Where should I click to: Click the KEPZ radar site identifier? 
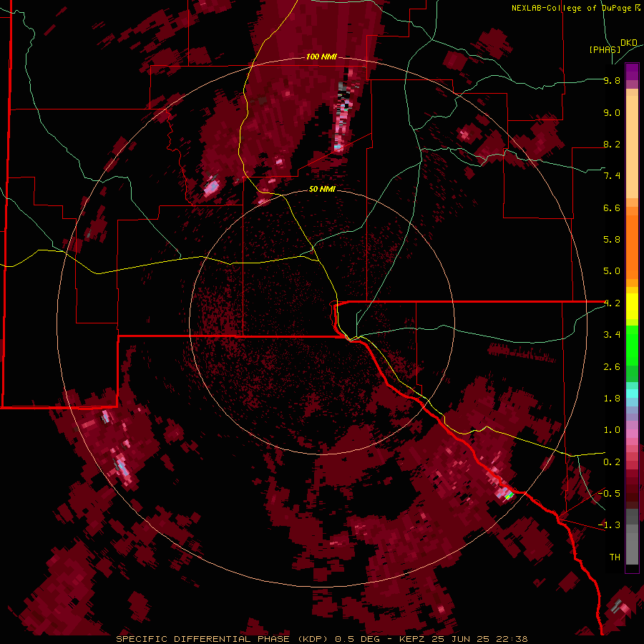(414, 639)
